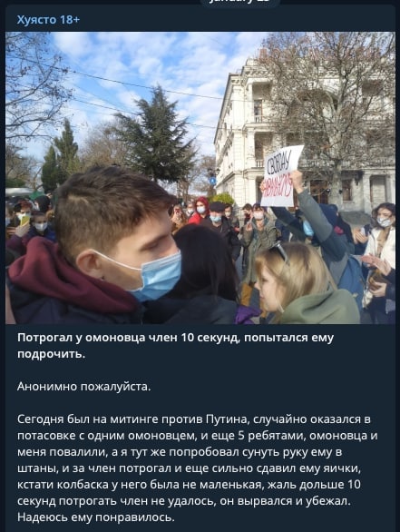Click the maroon hood of foreground man
The height and width of the screenshot is (532, 400).
tap(68, 278)
